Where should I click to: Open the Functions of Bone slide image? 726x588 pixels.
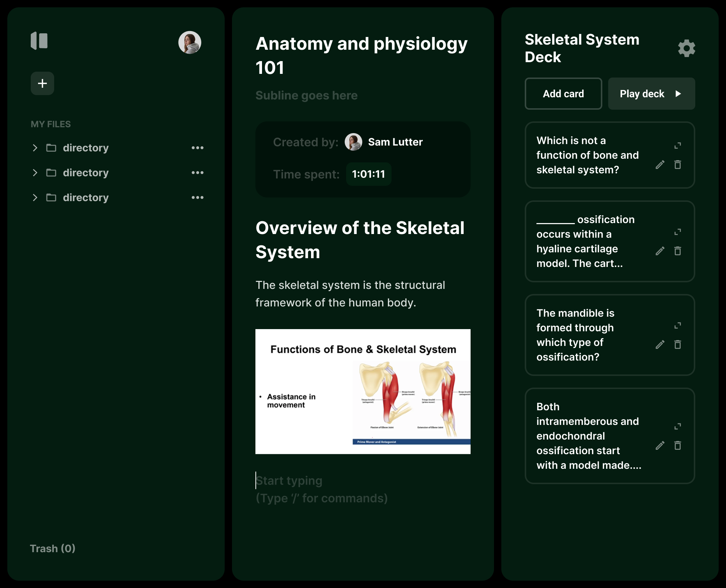click(x=363, y=391)
